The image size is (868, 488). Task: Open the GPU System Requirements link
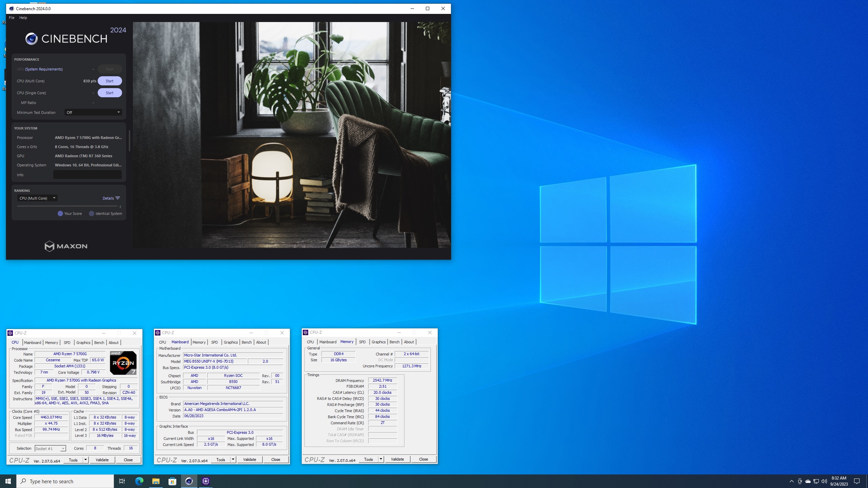[44, 69]
